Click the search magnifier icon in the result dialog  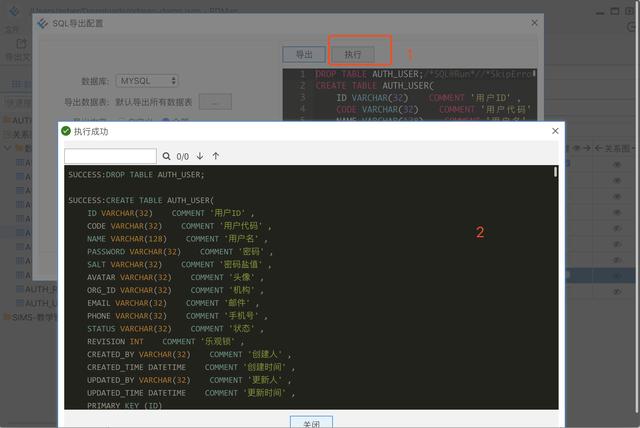(x=167, y=156)
